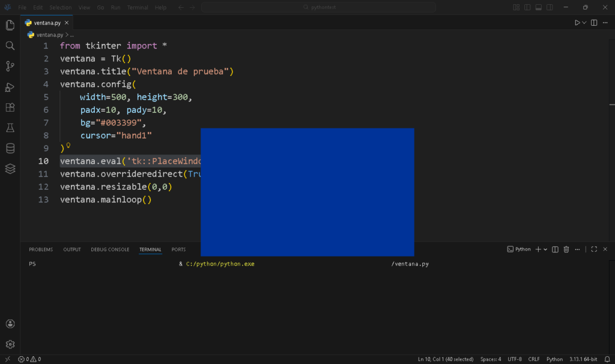Open the Selection menu
This screenshot has width=615, height=364.
coord(61,7)
